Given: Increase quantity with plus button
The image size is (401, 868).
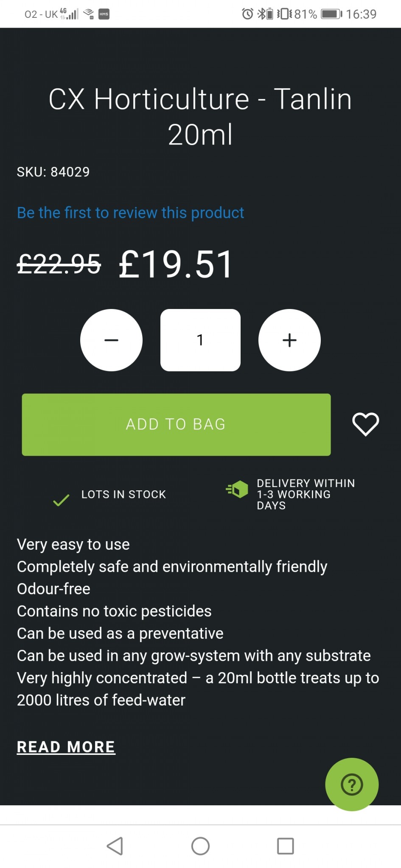Looking at the screenshot, I should pyautogui.click(x=289, y=340).
